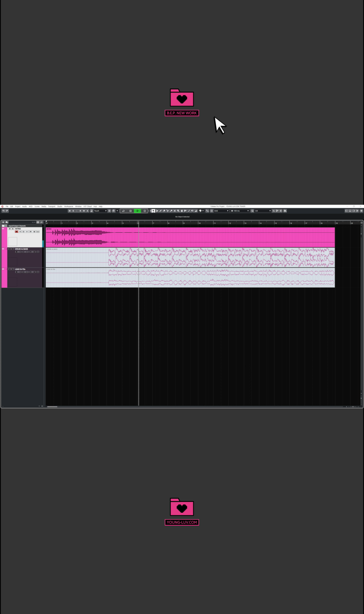Click bar 10 on the timeline ruler
The height and width of the screenshot is (614, 364).
[199, 223]
